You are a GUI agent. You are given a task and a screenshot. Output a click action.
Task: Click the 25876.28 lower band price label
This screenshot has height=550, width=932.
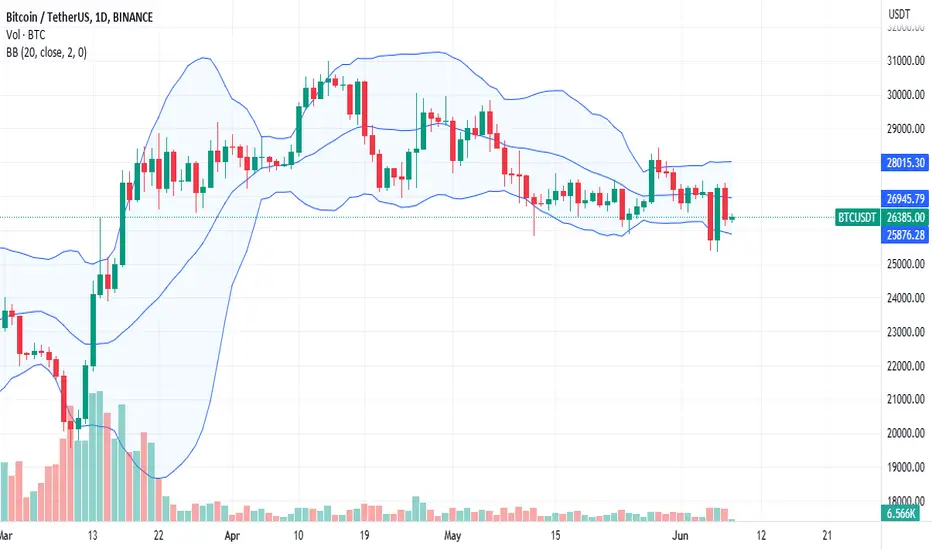[x=905, y=235]
